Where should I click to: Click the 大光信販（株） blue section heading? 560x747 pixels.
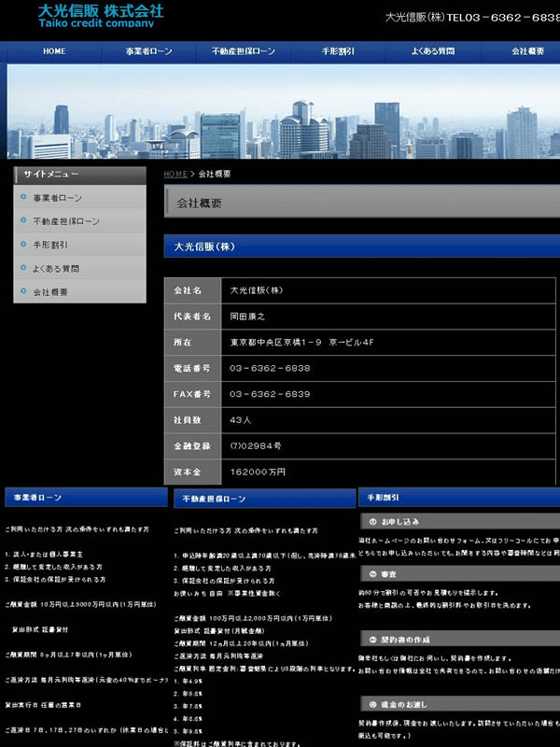(362, 247)
